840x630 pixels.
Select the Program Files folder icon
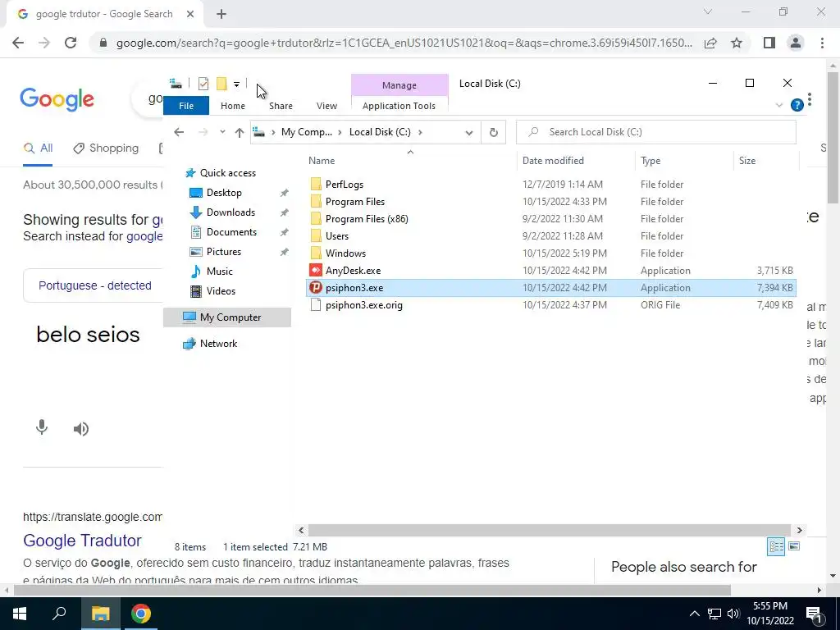pyautogui.click(x=316, y=202)
